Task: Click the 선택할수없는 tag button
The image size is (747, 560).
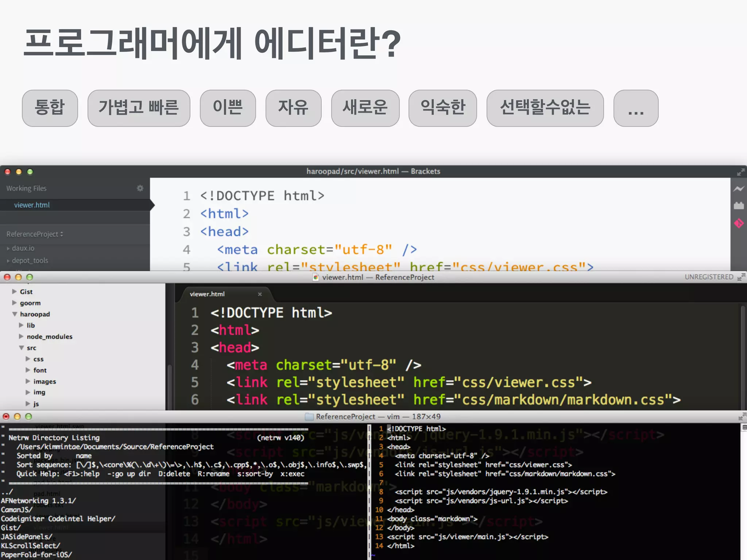Action: (545, 108)
